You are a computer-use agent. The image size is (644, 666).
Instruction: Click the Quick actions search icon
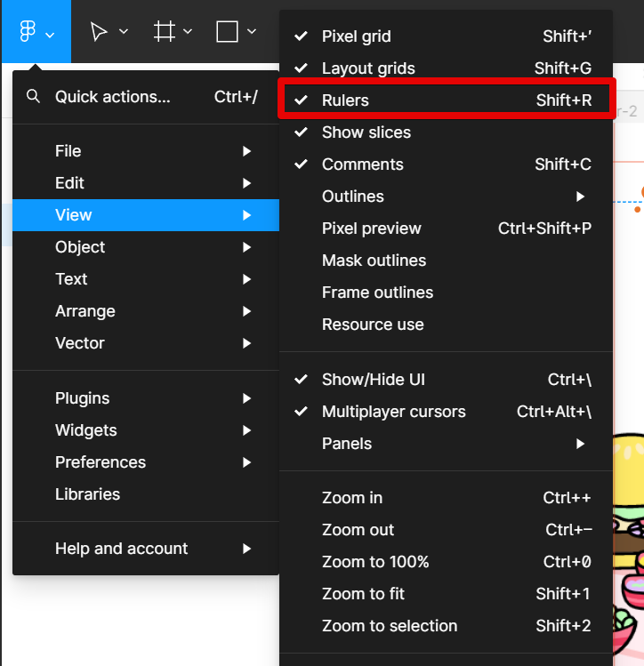coord(34,97)
